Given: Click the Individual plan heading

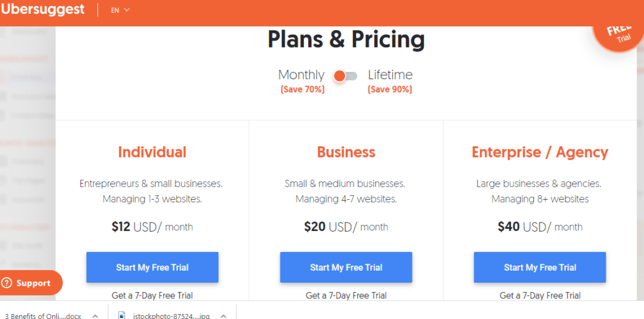Looking at the screenshot, I should pos(152,152).
